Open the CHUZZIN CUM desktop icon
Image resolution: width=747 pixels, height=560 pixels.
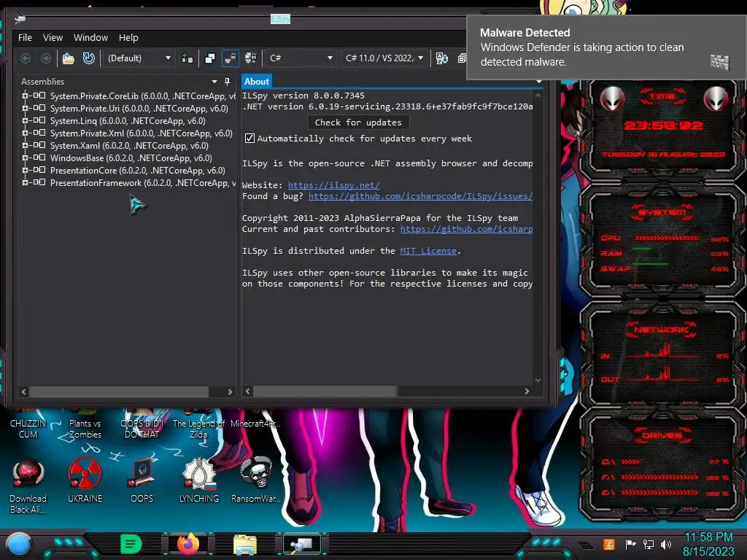(x=28, y=424)
